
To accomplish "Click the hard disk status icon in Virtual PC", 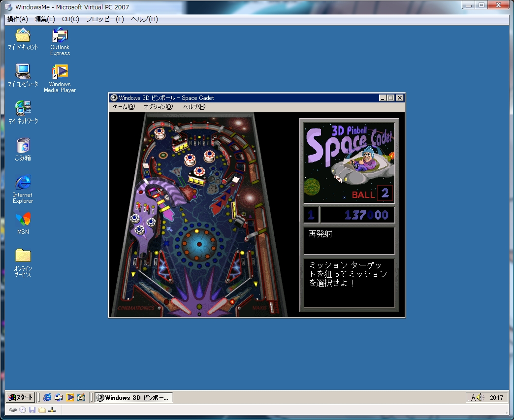I will [12, 410].
